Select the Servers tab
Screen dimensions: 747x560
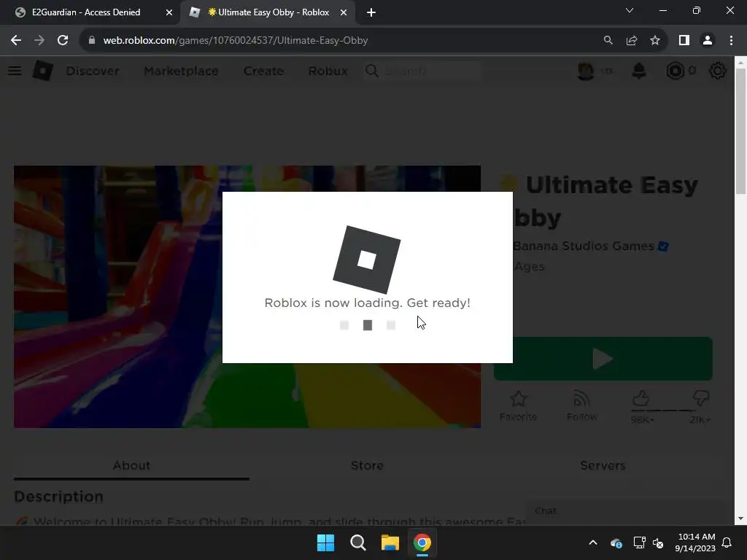pos(603,465)
